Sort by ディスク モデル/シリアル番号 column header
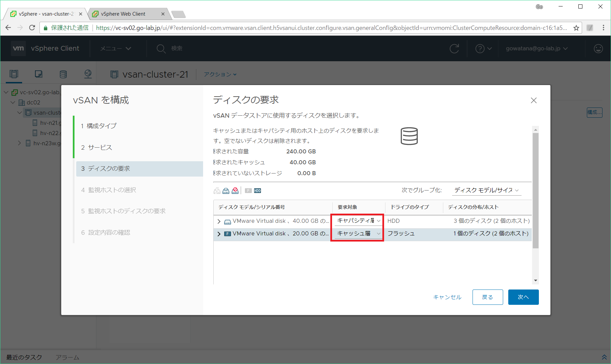Screen dimensions: 611x364 tap(252, 207)
